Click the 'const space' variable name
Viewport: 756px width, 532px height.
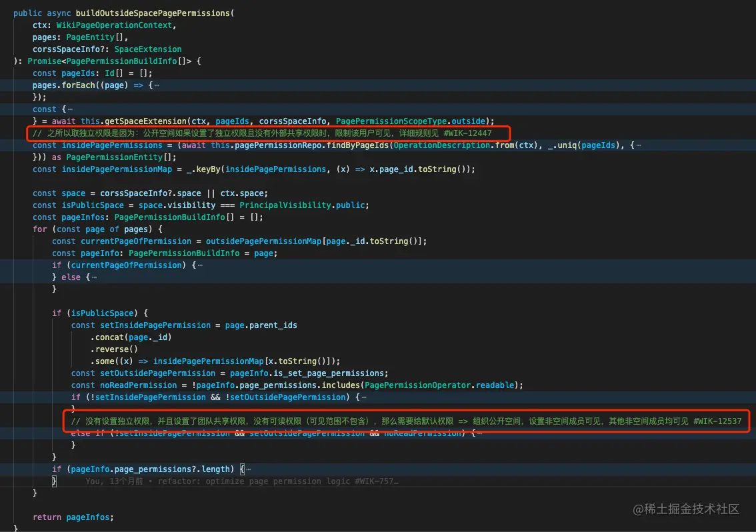(x=73, y=193)
